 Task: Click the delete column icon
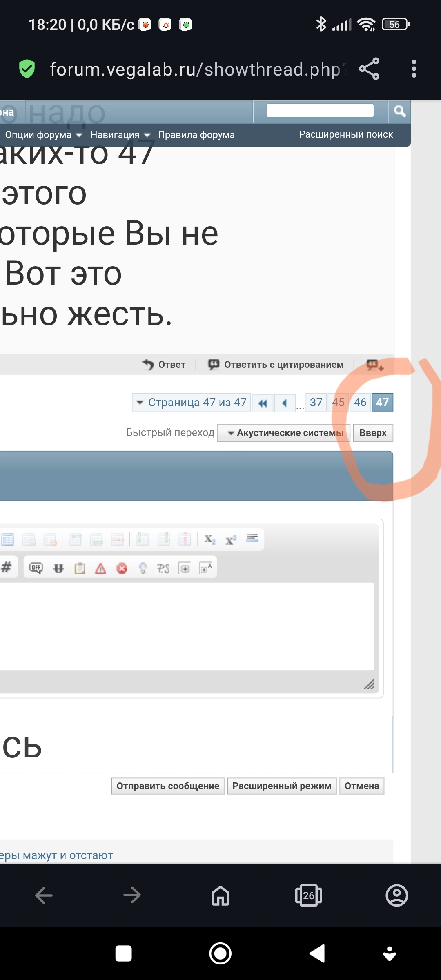coord(185,539)
